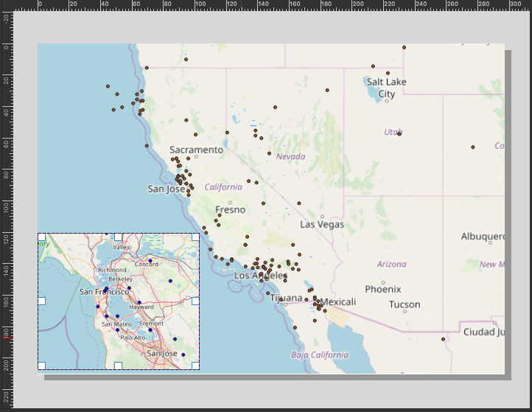The width and height of the screenshot is (532, 412).
Task: Click the right-middle resize handle of inset map
Action: [195, 301]
